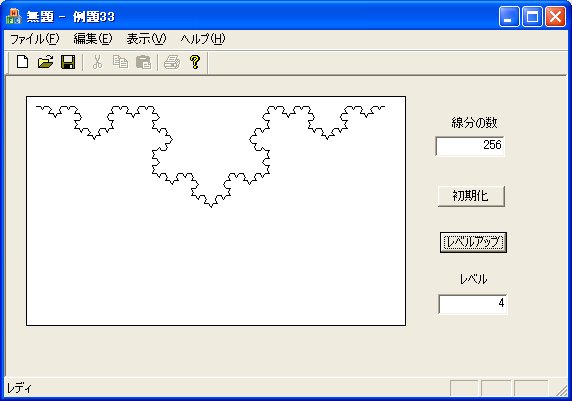Click the Copy toolbar icon
Image resolution: width=572 pixels, height=401 pixels.
120,62
